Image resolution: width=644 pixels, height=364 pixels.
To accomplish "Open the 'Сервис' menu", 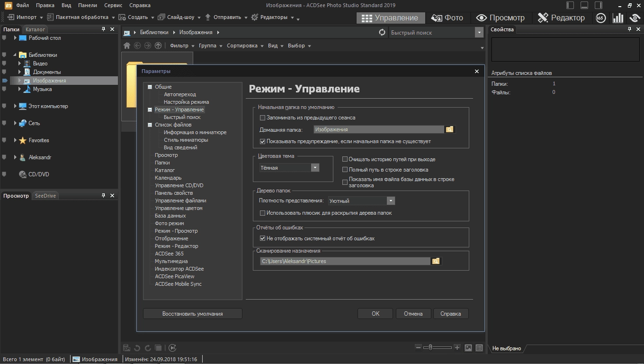I will coord(113,5).
